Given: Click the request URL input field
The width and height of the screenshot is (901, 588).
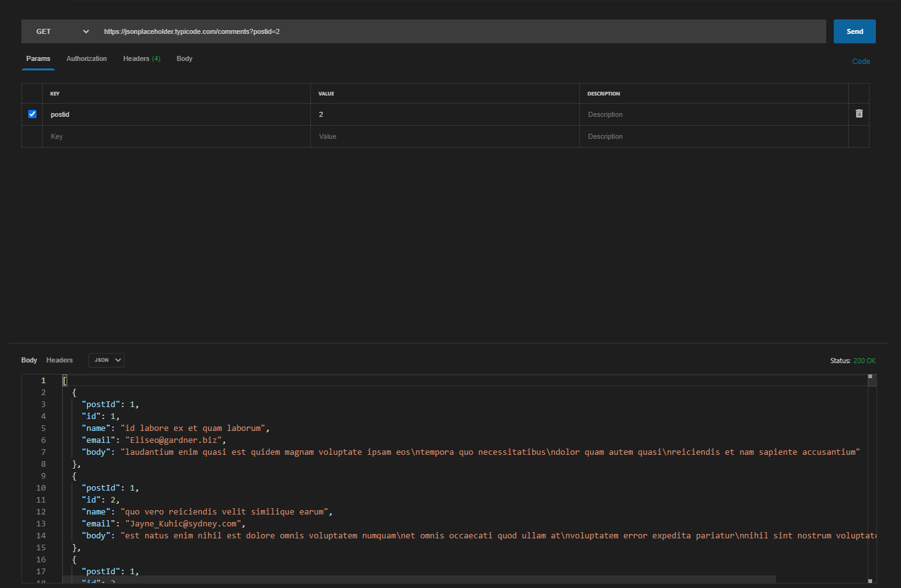Looking at the screenshot, I should 462,31.
